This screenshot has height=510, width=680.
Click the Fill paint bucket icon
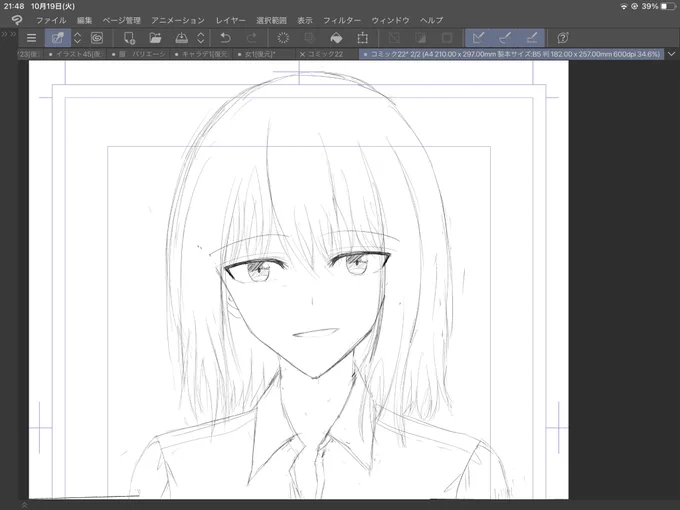click(336, 38)
